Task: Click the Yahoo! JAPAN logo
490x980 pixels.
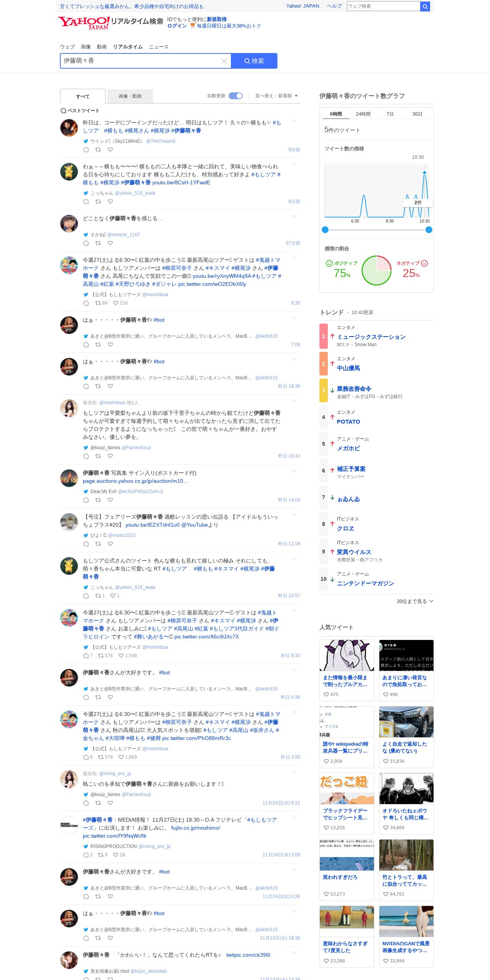Action: [x=84, y=23]
